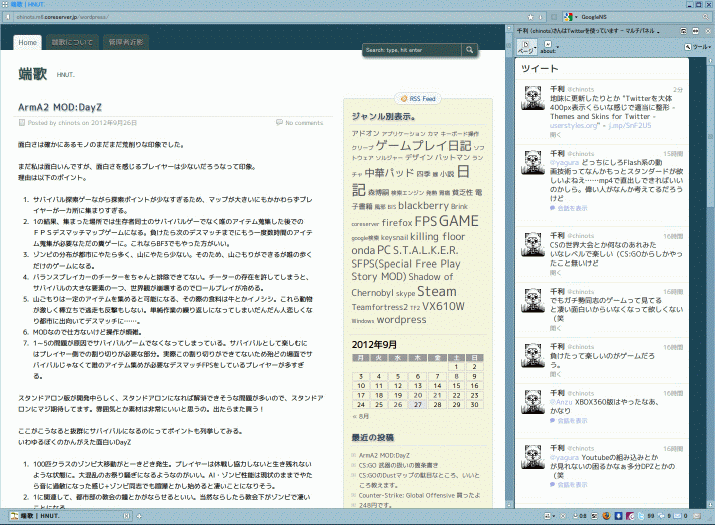
Task: Click the GAME tag in tag cloud
Action: [459, 221]
